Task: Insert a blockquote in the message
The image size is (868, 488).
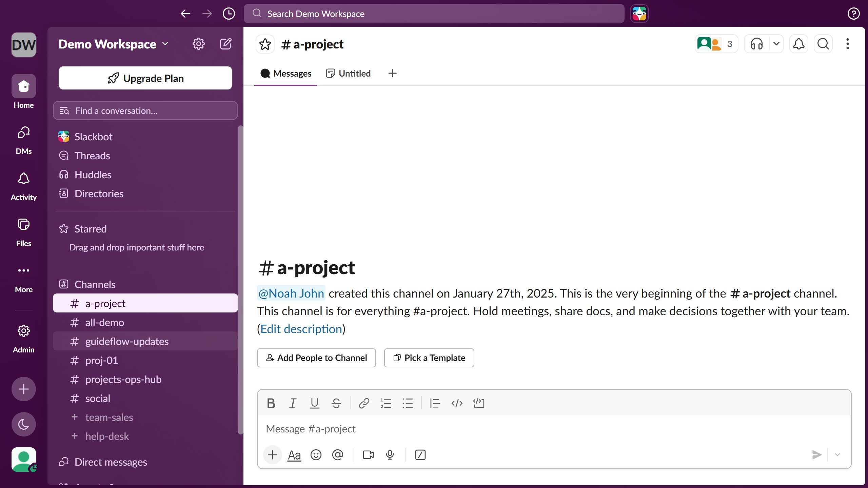Action: tap(435, 403)
